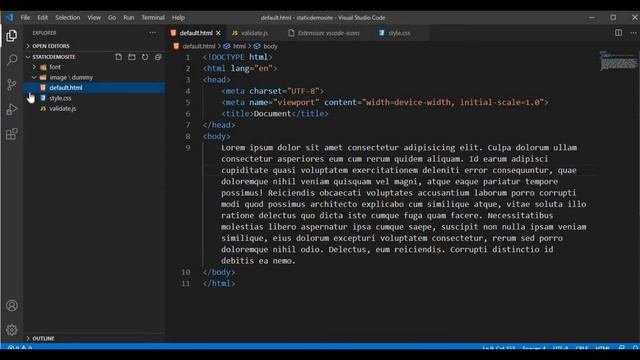This screenshot has width=640, height=360.
Task: Click the "viewport" value on line 5
Action: (x=296, y=102)
